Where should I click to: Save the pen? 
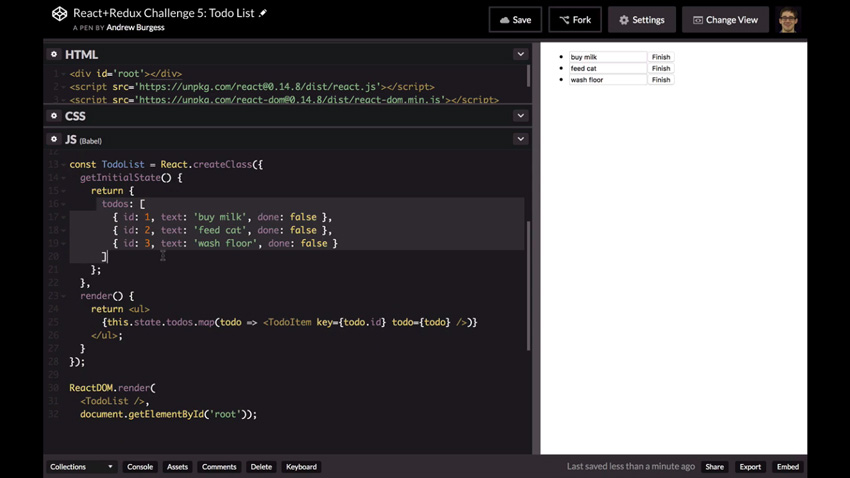(515, 20)
